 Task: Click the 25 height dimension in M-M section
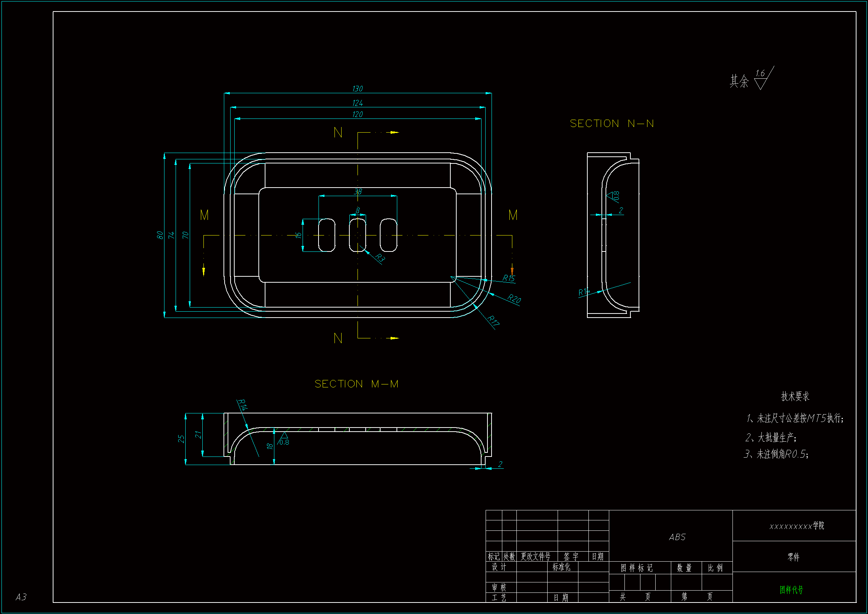tap(181, 439)
